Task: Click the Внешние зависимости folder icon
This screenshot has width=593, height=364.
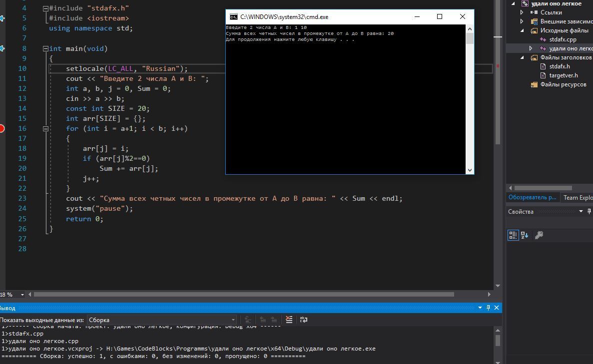Action: 534,21
